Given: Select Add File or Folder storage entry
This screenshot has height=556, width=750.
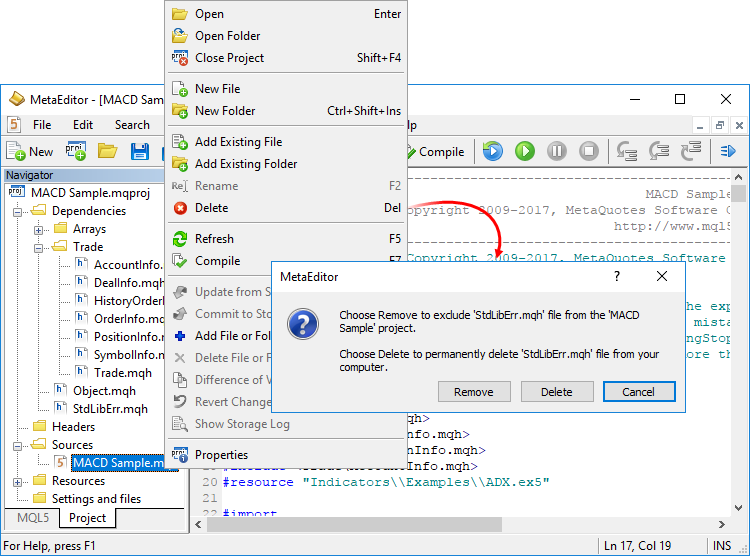Looking at the screenshot, I should 220,336.
